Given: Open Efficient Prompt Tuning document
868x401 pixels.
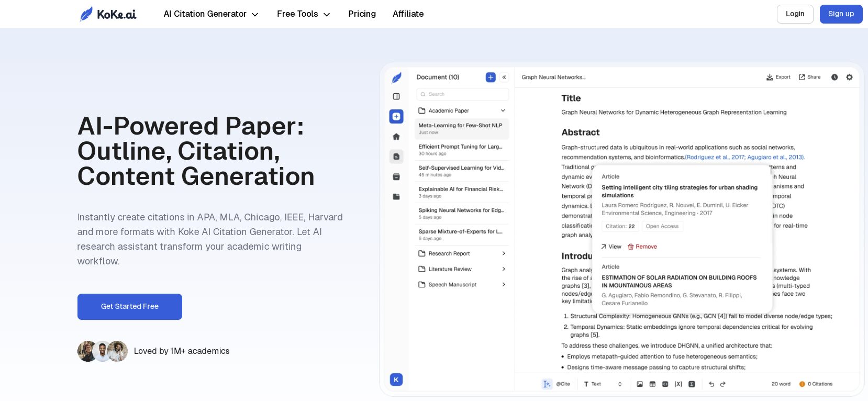Looking at the screenshot, I should pyautogui.click(x=462, y=150).
